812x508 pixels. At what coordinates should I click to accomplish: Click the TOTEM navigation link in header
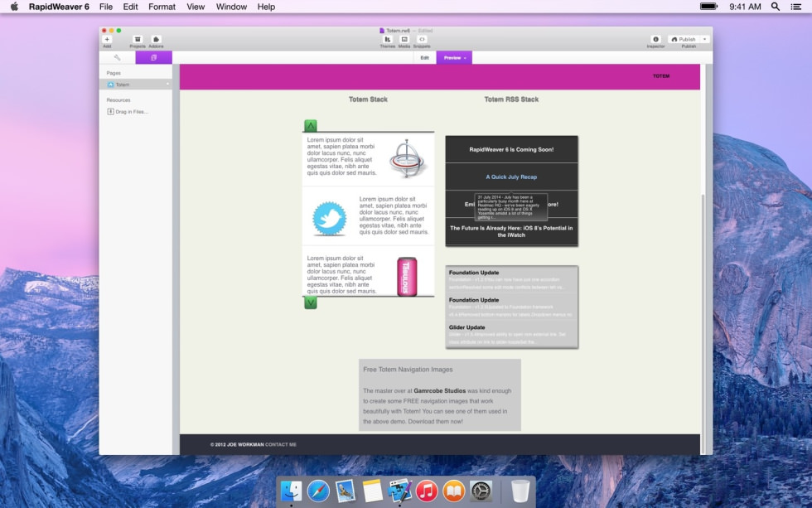coord(661,76)
